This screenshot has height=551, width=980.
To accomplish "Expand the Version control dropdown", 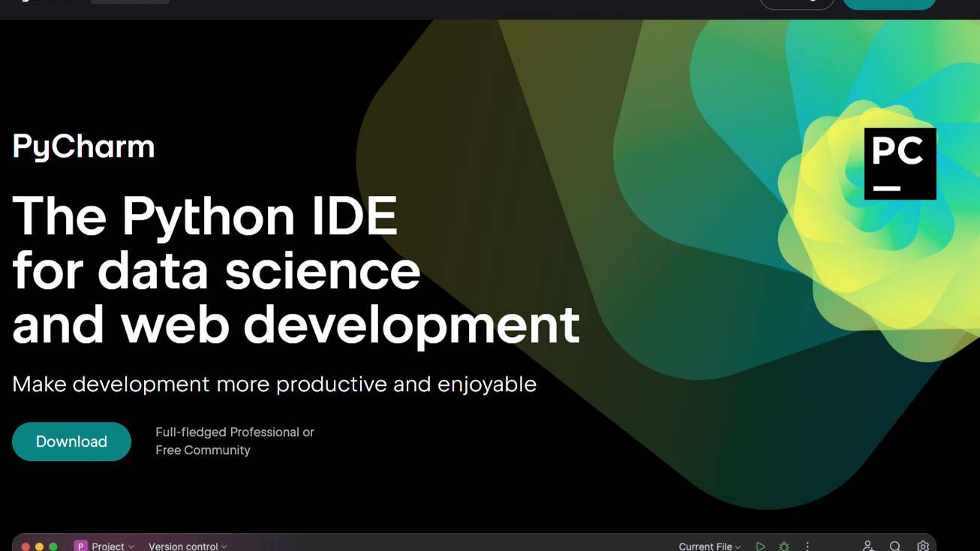I will tap(188, 546).
